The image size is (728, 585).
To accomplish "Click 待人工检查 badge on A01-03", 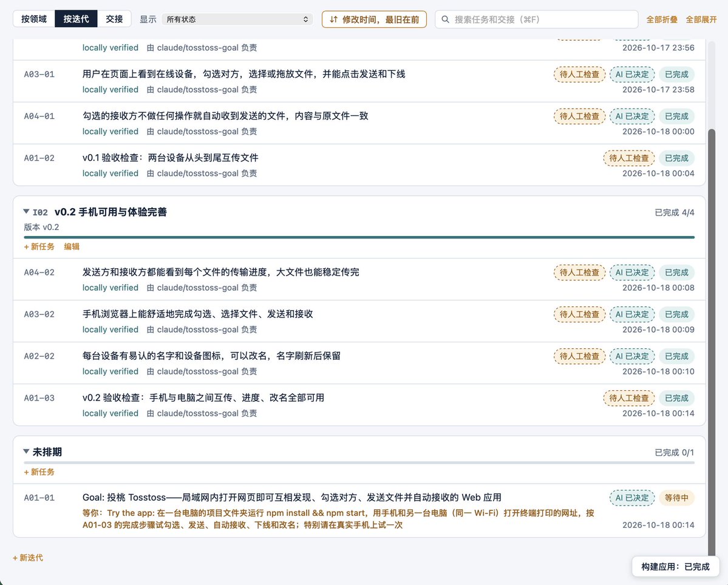I will coord(629,397).
